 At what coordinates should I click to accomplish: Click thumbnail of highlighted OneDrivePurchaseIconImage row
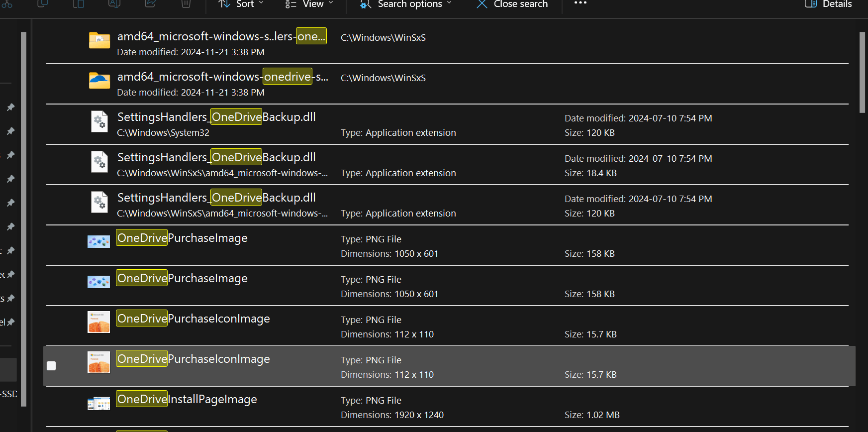tap(99, 362)
